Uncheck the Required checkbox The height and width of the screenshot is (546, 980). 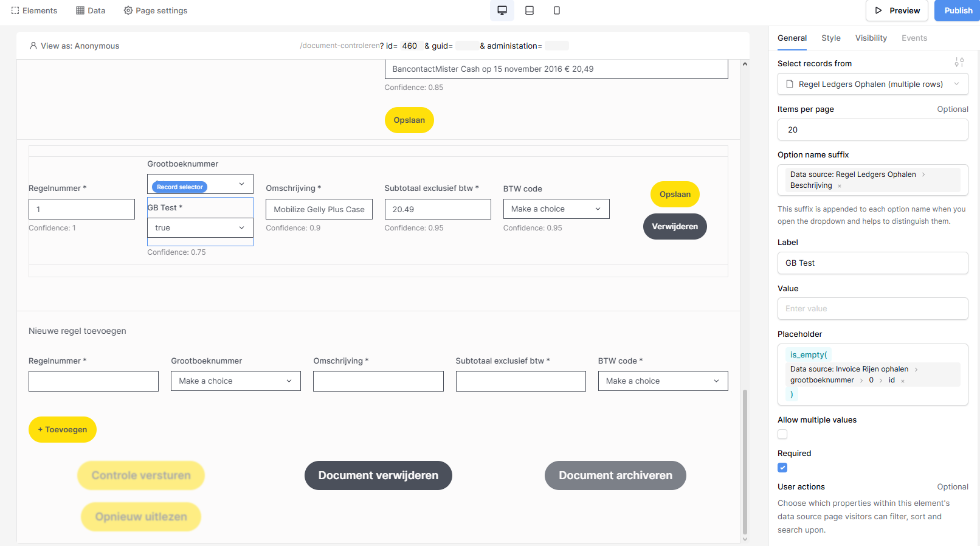[782, 468]
